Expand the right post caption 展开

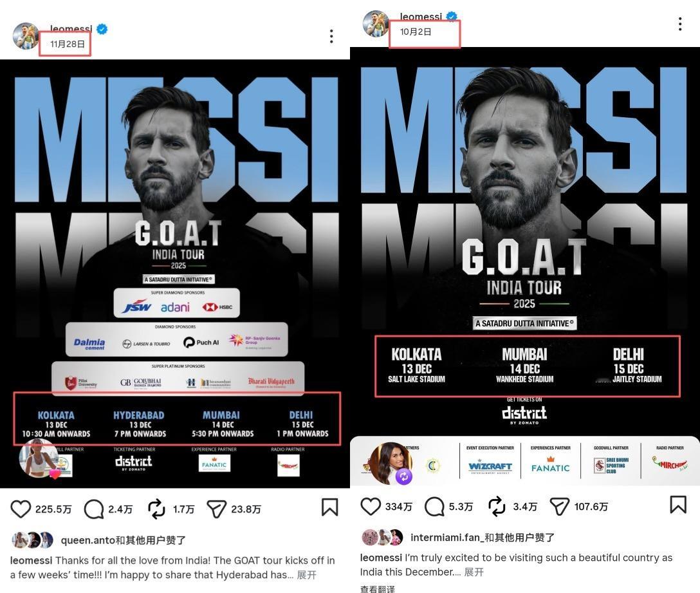tap(474, 572)
